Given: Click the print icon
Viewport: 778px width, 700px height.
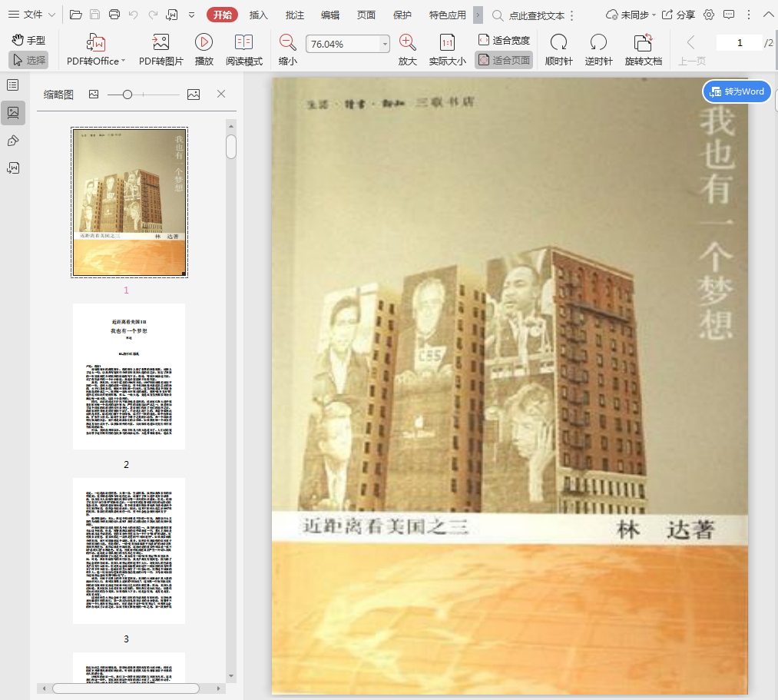Looking at the screenshot, I should (114, 15).
